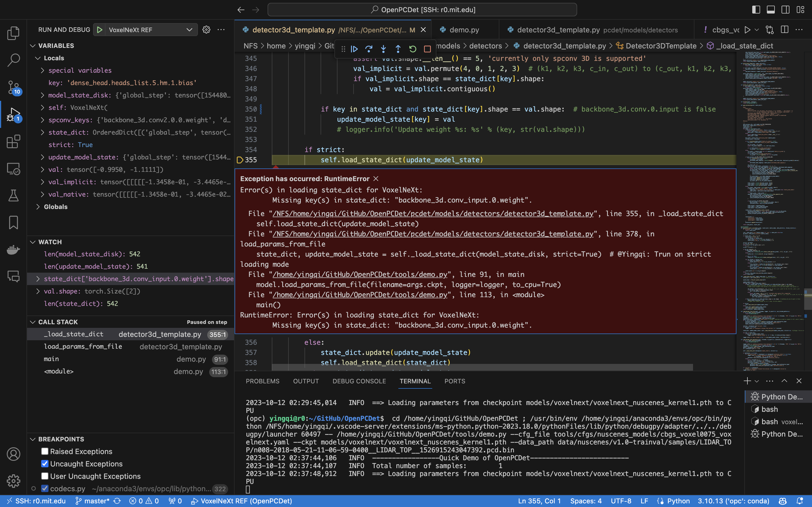Switch to the demo.py editor tab
The image size is (812, 507).
[464, 30]
